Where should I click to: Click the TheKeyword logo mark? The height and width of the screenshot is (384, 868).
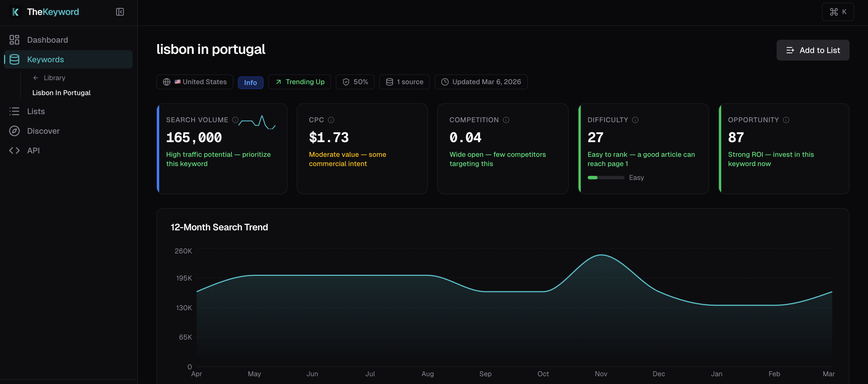15,12
